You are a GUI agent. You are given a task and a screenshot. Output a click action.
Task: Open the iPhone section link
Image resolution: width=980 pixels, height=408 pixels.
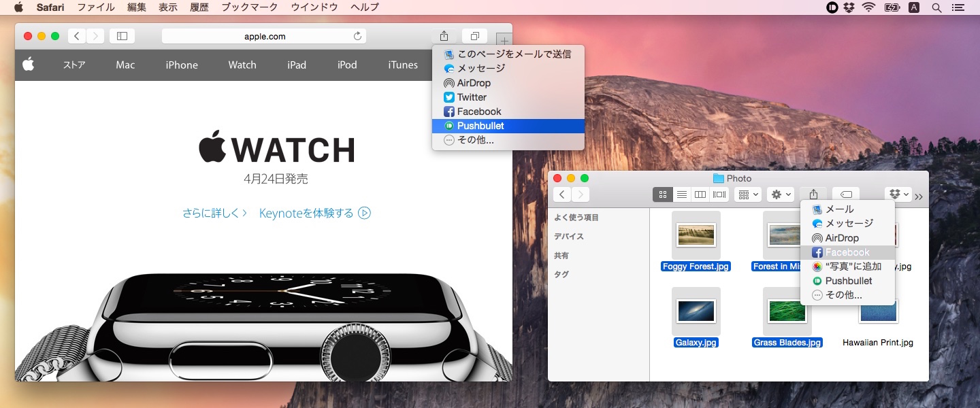tap(182, 65)
